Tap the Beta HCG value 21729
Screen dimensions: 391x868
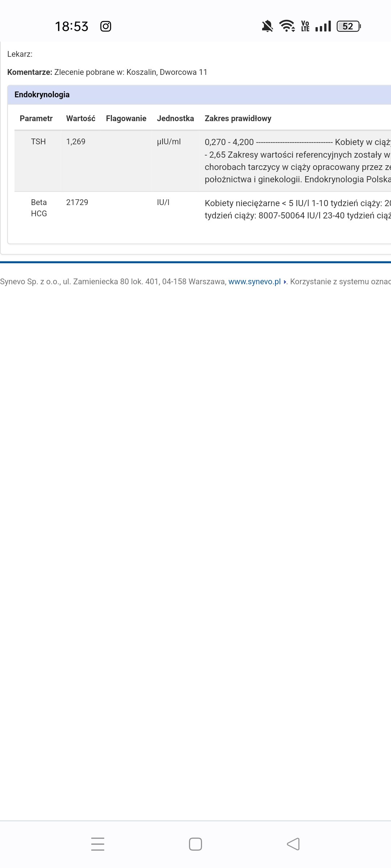(77, 203)
